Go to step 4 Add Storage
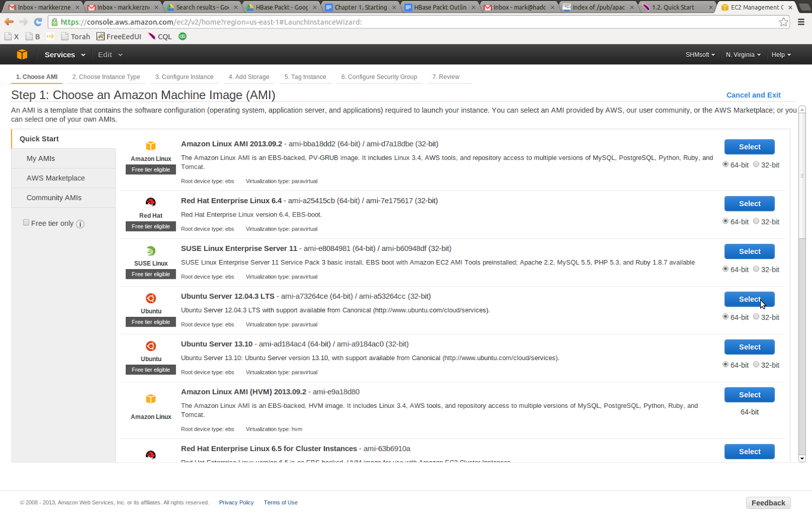 [x=249, y=77]
